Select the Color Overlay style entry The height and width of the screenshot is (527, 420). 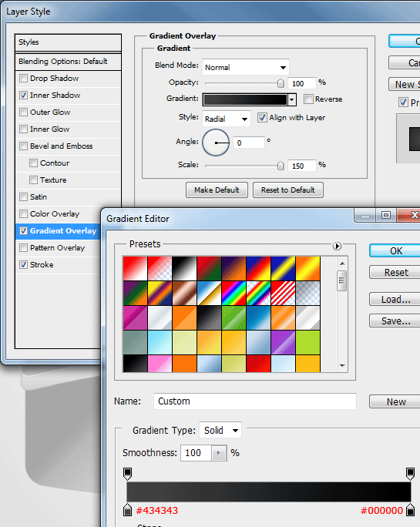55,213
